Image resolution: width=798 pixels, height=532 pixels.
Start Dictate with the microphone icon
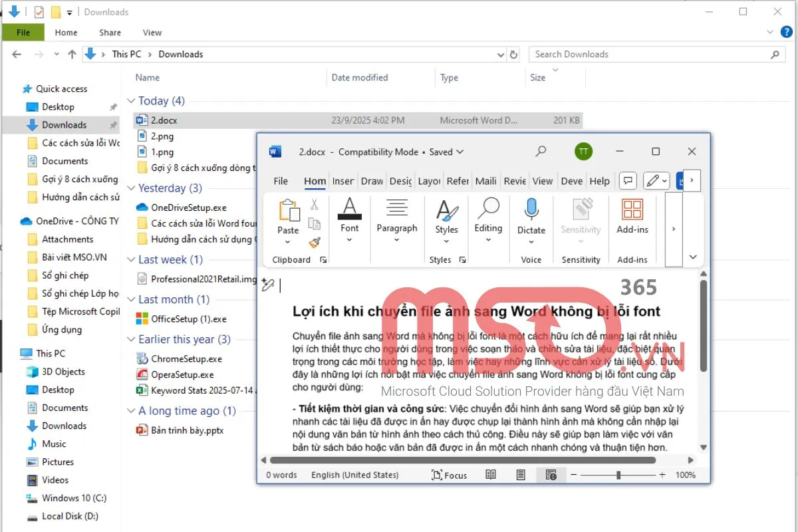531,209
